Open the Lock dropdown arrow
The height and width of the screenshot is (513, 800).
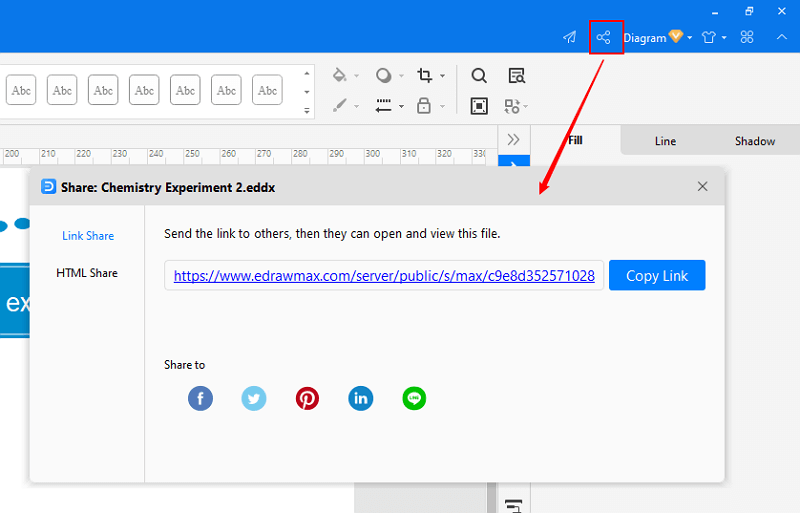pos(442,107)
